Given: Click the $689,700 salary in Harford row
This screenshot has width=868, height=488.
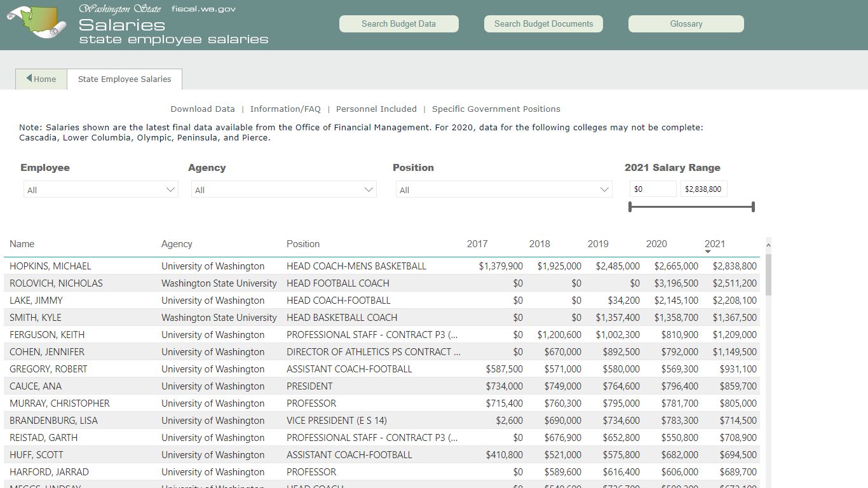Looking at the screenshot, I should coord(738,472).
